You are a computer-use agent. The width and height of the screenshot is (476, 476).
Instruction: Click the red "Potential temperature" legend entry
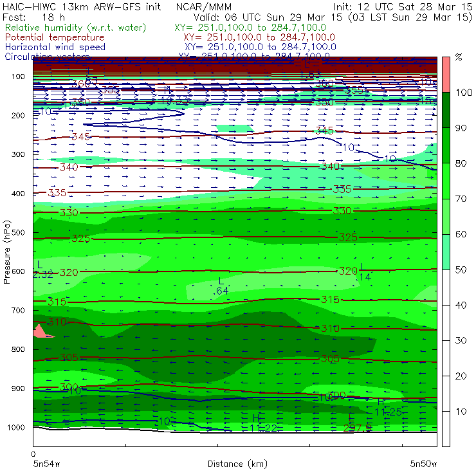tap(55, 37)
